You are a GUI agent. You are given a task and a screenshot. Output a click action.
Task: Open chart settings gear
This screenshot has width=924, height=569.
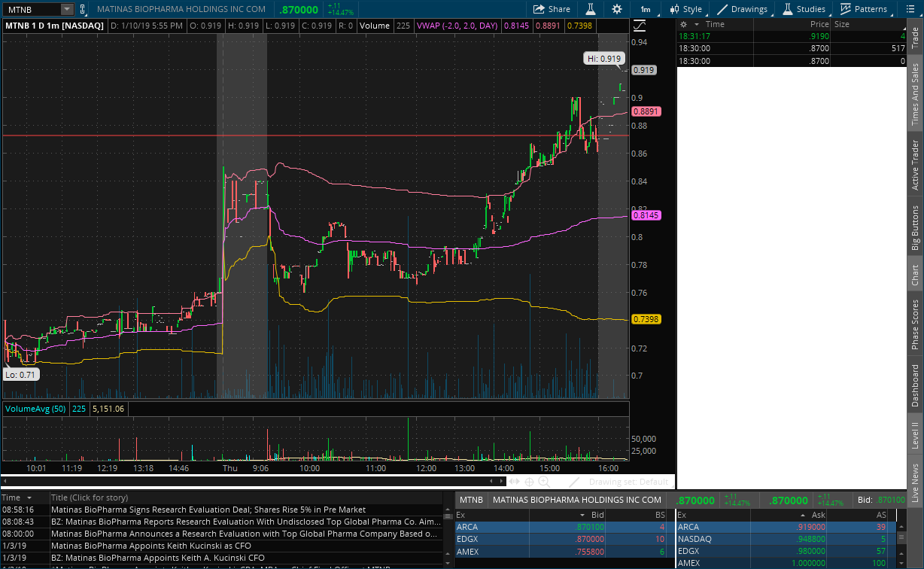coord(617,9)
